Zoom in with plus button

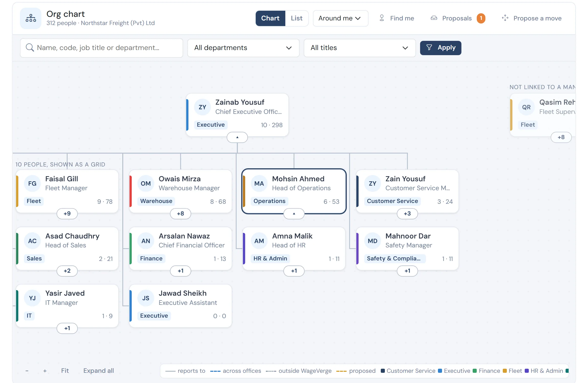[45, 371]
